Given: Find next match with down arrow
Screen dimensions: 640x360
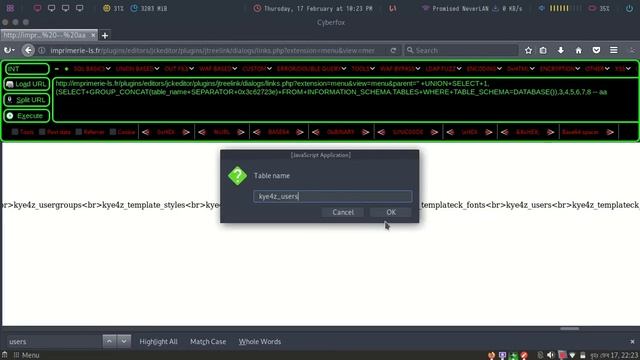Looking at the screenshot, I should [x=124, y=341].
